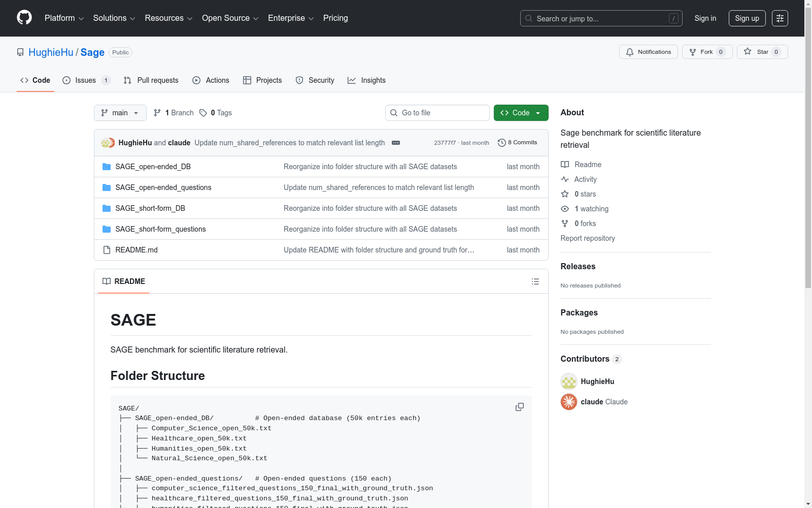Expand the commit message ellipsis button
Image resolution: width=812 pixels, height=508 pixels.
tap(396, 143)
